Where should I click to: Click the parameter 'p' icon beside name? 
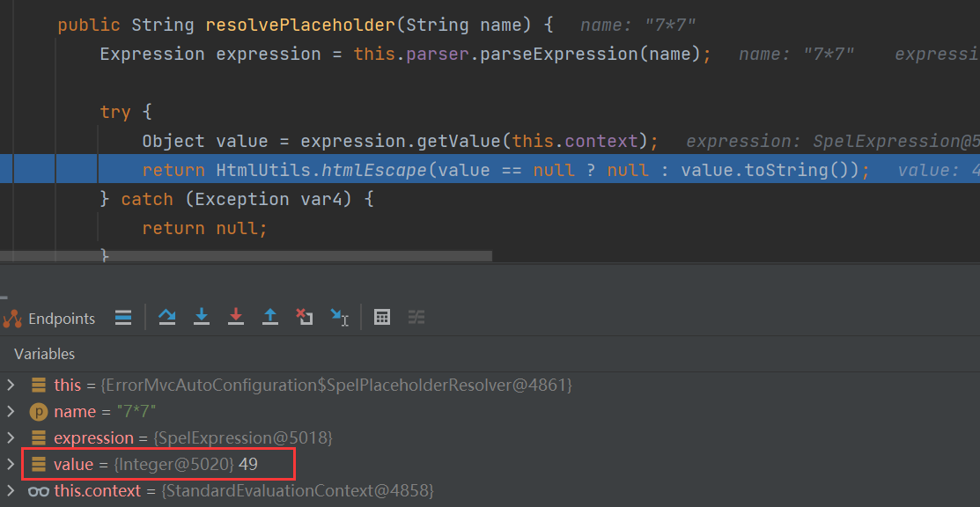[x=36, y=411]
